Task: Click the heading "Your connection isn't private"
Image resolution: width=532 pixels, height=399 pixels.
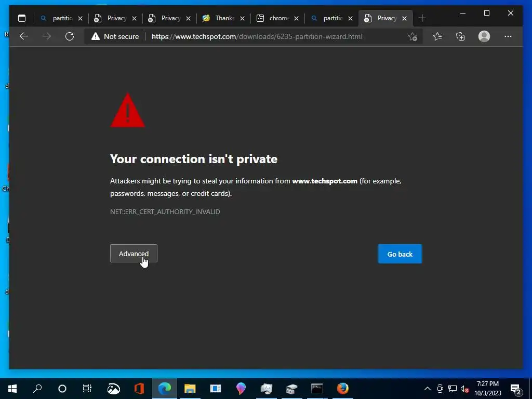Action: (194, 159)
